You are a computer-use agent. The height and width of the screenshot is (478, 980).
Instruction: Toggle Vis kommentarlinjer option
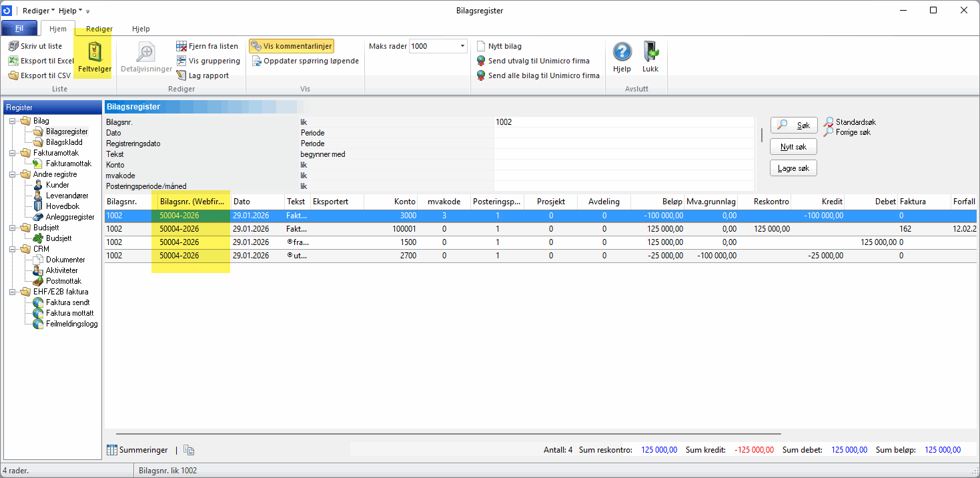point(292,46)
